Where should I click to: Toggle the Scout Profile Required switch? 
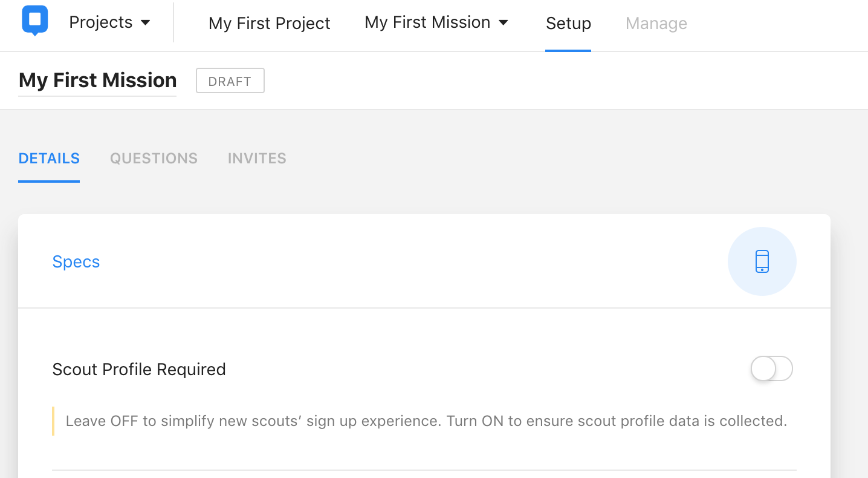click(x=771, y=368)
